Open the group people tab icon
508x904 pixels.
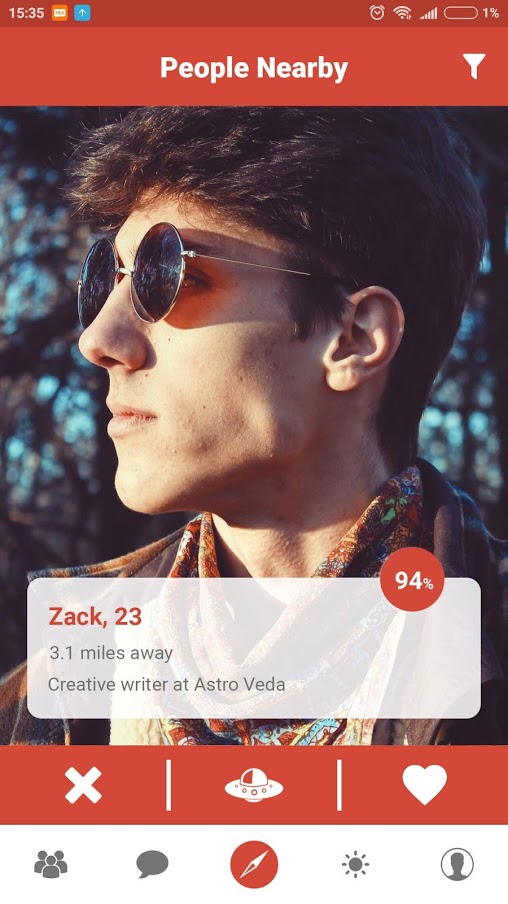(51, 864)
